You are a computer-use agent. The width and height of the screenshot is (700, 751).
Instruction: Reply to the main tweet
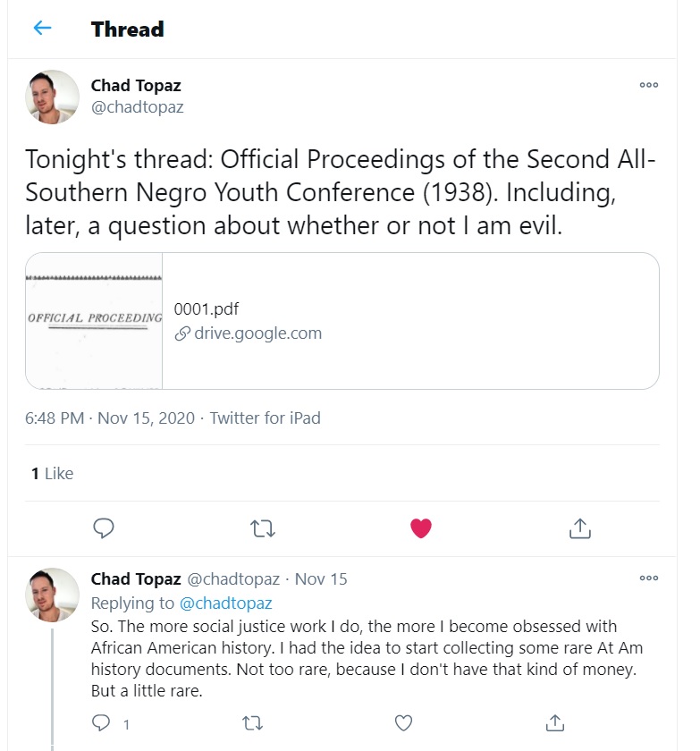point(104,528)
